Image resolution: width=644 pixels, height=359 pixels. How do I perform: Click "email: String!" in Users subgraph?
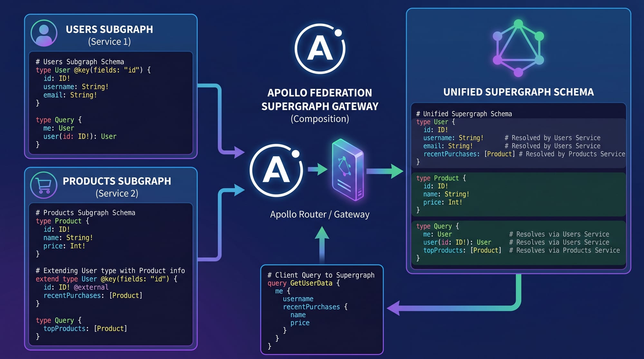point(70,95)
